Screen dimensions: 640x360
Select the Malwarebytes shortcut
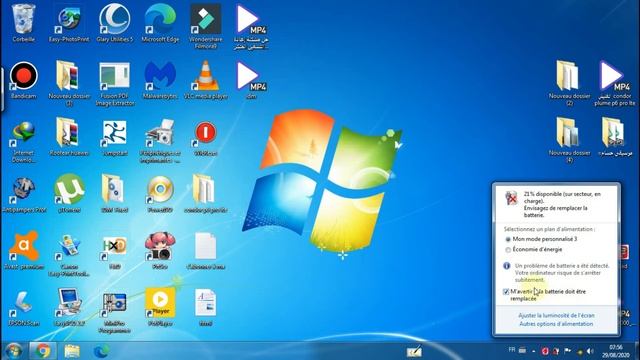(x=160, y=80)
